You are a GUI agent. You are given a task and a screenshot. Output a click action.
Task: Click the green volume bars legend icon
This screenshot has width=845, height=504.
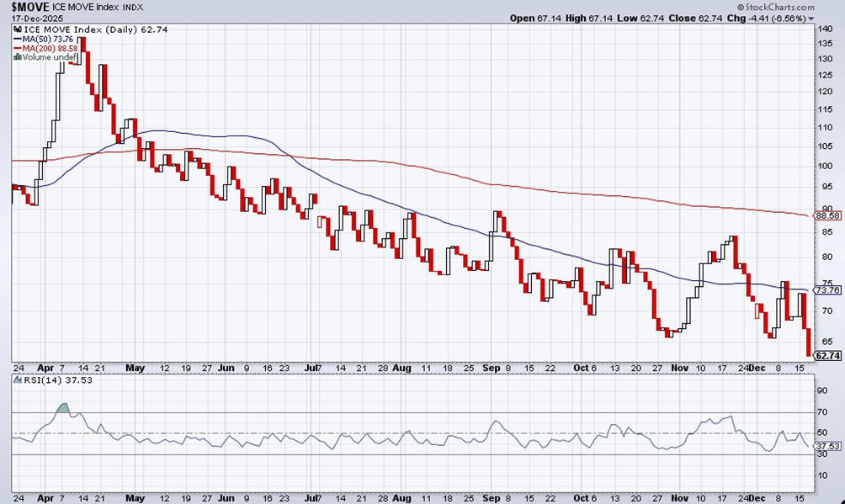click(17, 56)
